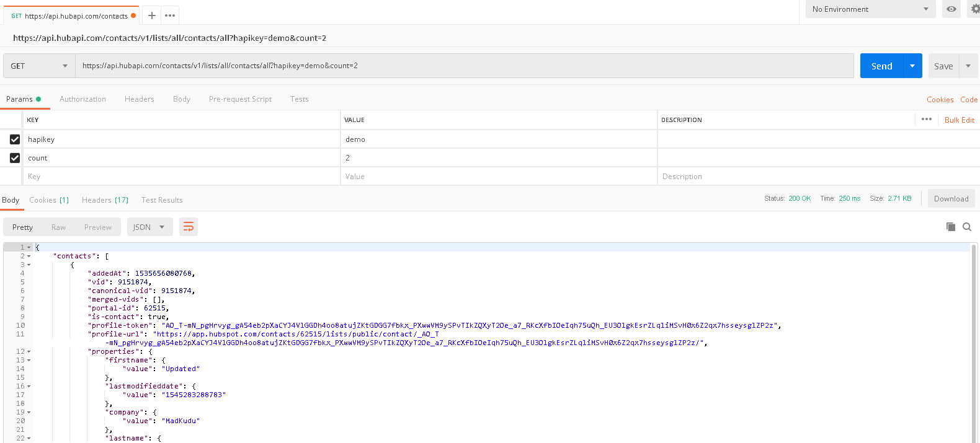Image resolution: width=980 pixels, height=443 pixels.
Task: Open tab options three-dot menu
Action: tap(170, 15)
